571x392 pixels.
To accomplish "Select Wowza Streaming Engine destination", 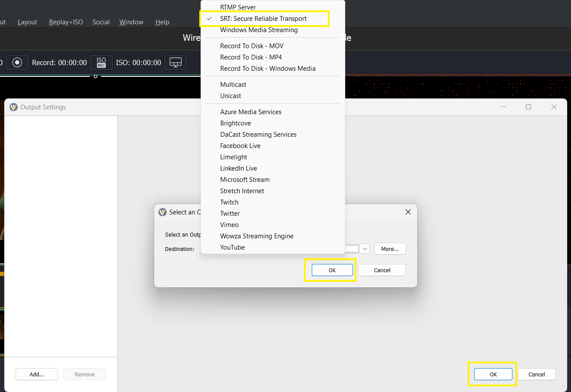I will [273, 236].
